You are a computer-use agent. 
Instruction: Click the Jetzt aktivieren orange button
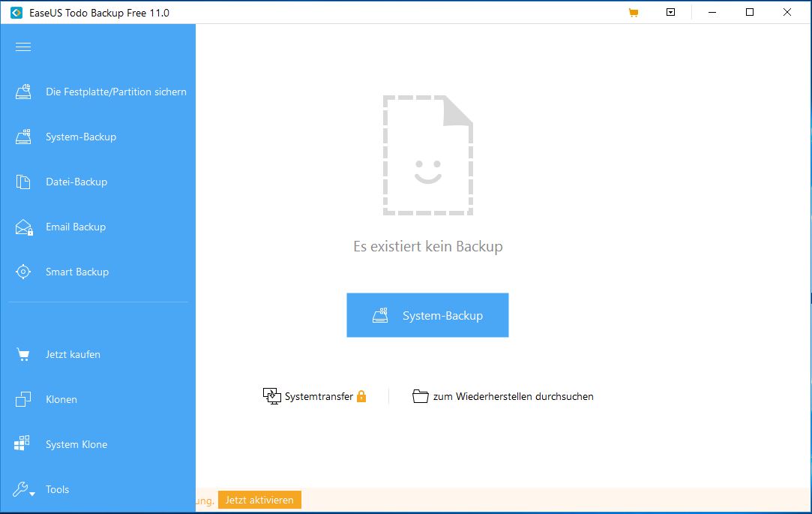click(259, 500)
